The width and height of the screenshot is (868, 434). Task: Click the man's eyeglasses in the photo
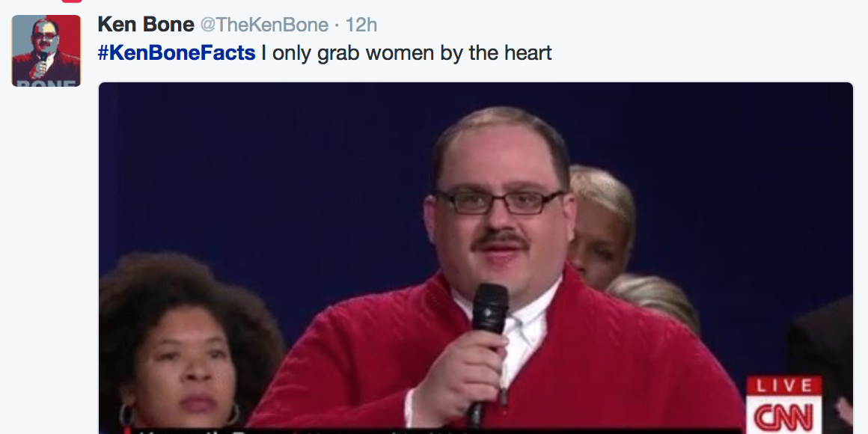point(499,202)
